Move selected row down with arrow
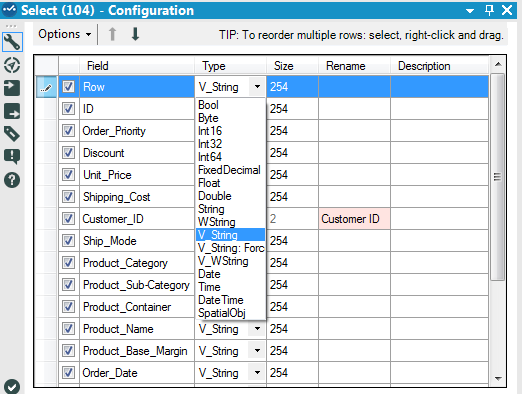The width and height of the screenshot is (522, 394). [135, 34]
